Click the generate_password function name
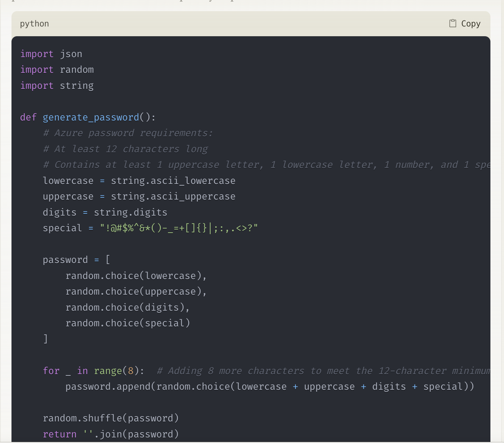504x443 pixels. (x=91, y=117)
